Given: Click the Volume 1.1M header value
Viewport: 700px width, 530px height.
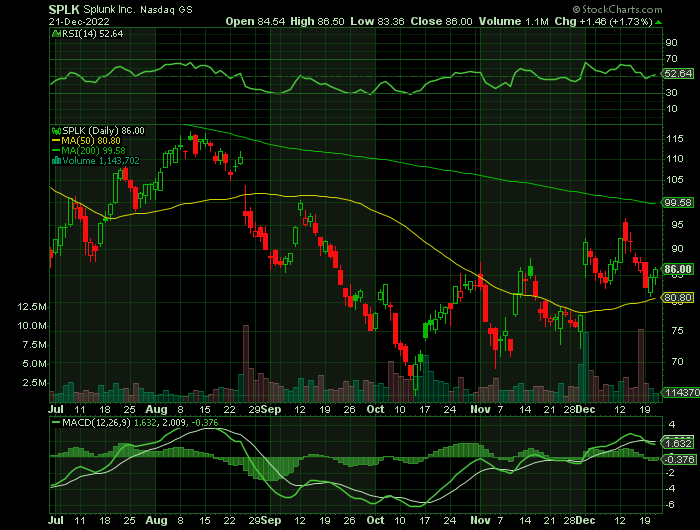Looking at the screenshot, I should click(513, 21).
